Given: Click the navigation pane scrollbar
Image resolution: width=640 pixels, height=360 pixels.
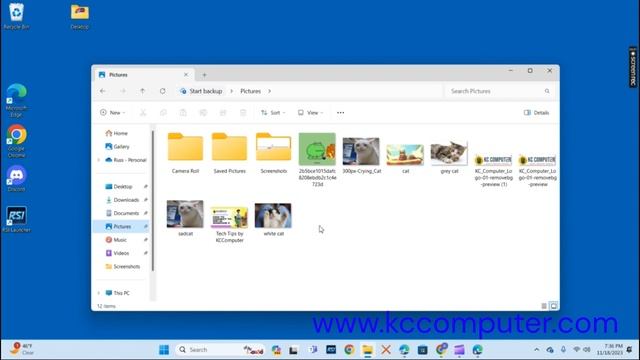Looking at the screenshot, I should point(153,200).
